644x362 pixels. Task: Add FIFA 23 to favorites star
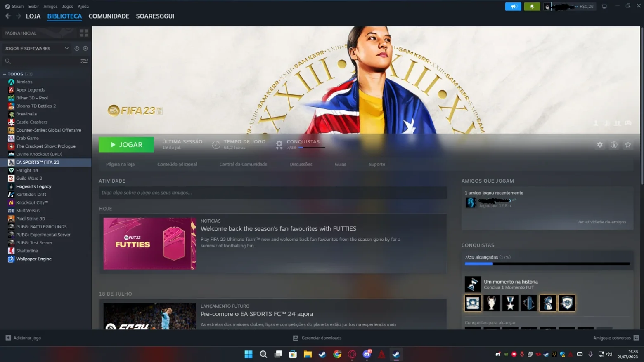628,145
